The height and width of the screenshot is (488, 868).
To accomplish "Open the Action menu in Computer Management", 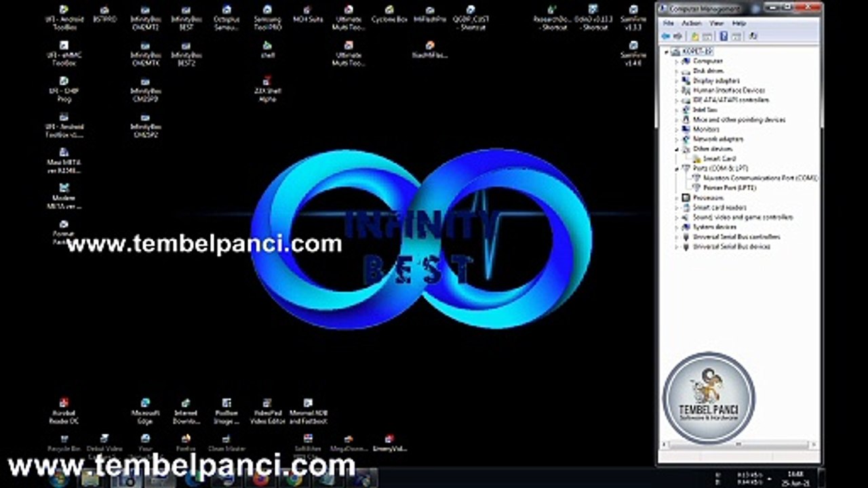I will pyautogui.click(x=692, y=23).
